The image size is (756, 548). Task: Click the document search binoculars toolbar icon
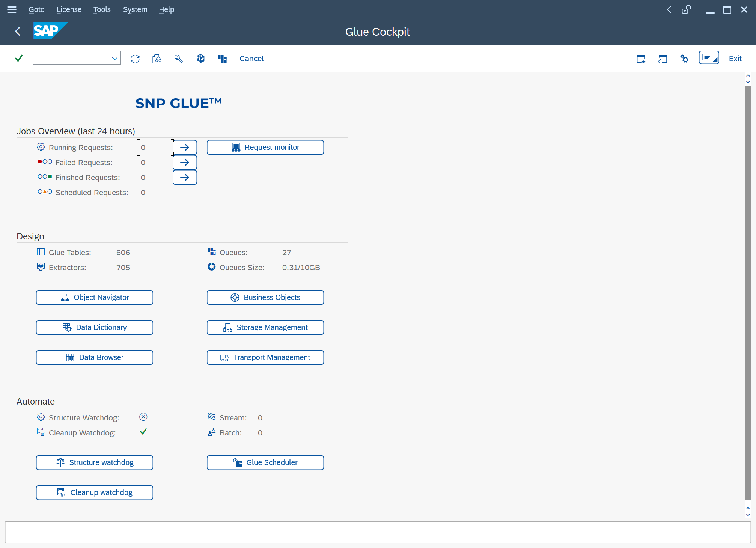click(x=157, y=59)
